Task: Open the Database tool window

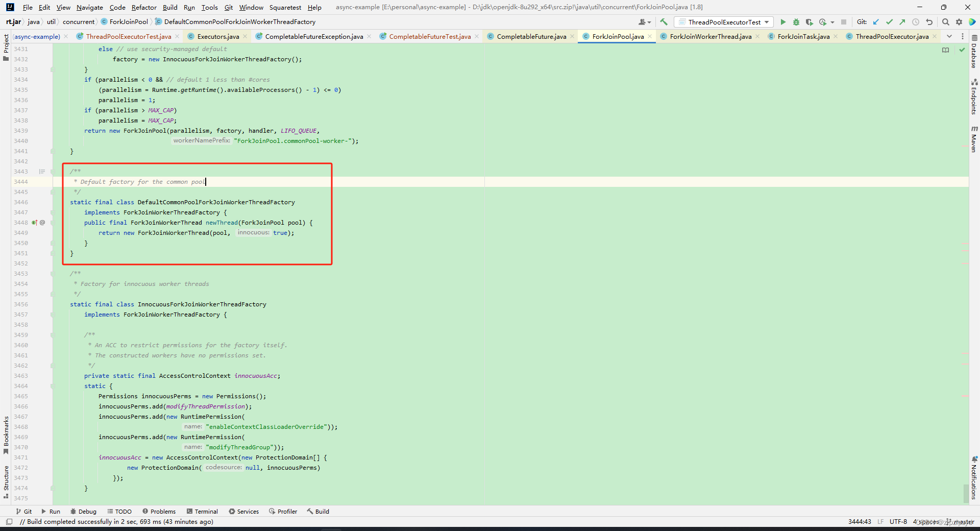Action: point(974,51)
